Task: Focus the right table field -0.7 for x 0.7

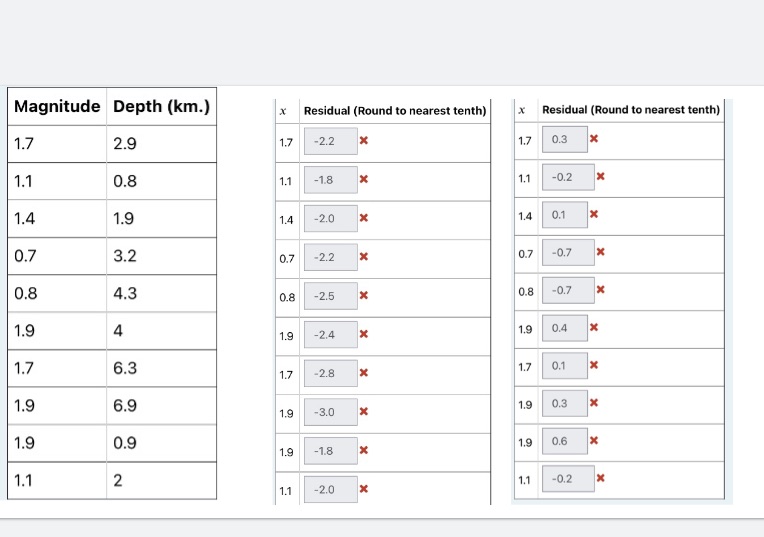Action: [568, 252]
